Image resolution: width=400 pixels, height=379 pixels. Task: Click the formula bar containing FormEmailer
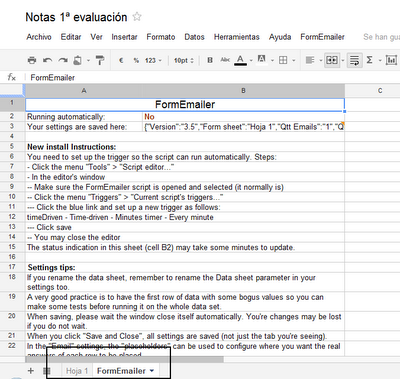213,78
